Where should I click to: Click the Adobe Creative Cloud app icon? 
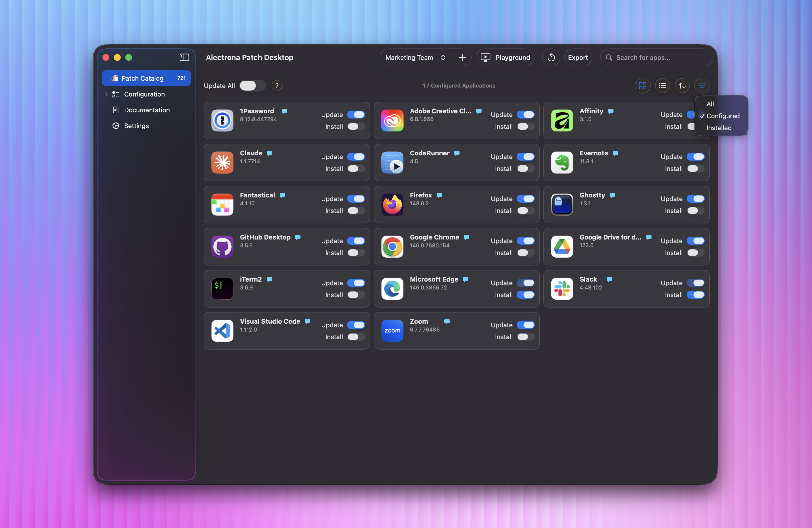[x=392, y=120]
